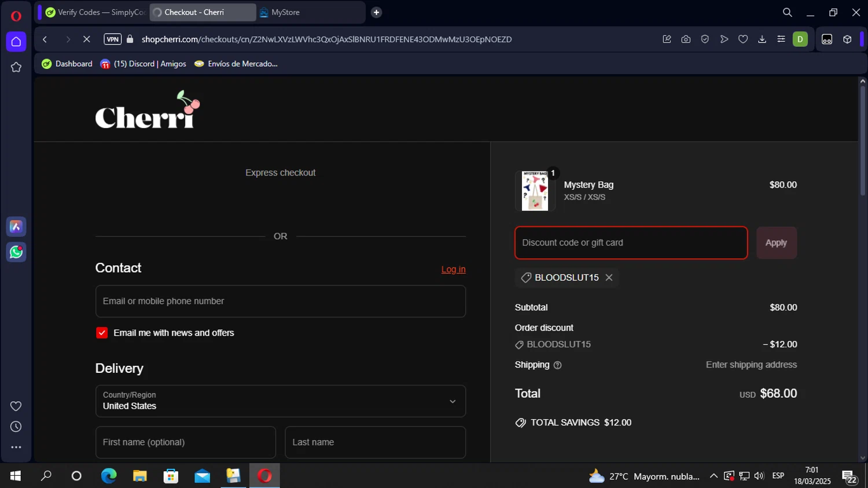Click the Apply discount button
The height and width of the screenshot is (488, 868).
click(x=777, y=243)
